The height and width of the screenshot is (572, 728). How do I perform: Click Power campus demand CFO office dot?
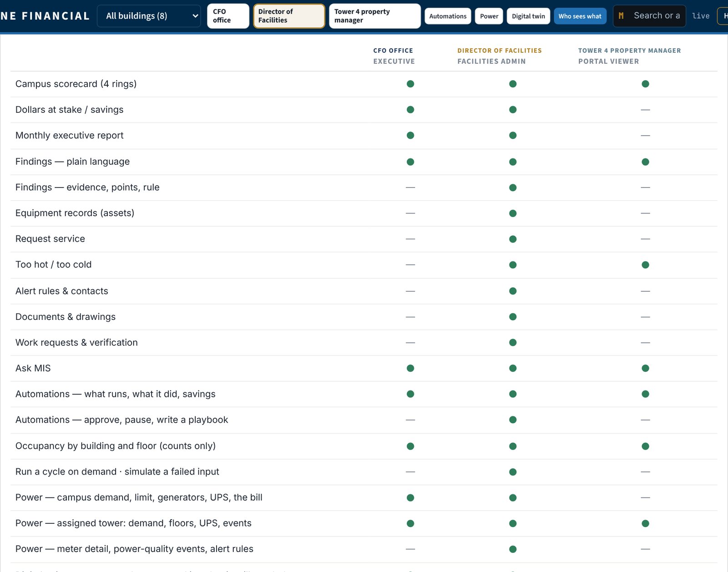(410, 497)
